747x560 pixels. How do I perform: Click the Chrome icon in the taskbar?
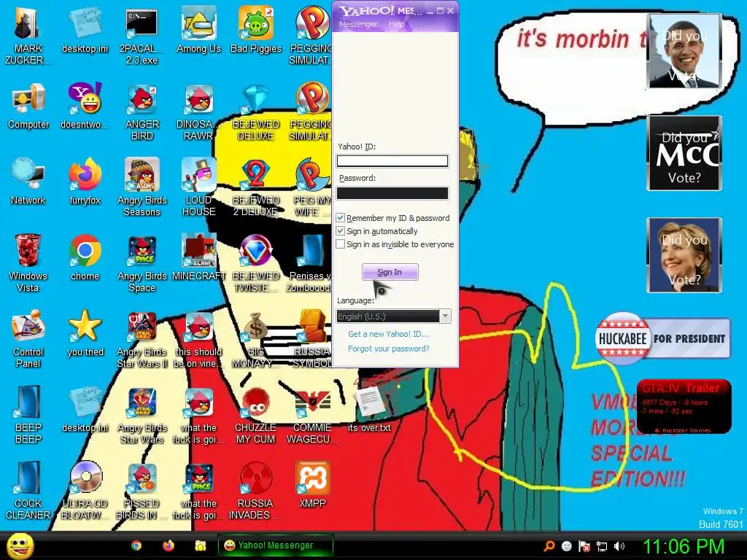pos(136,545)
